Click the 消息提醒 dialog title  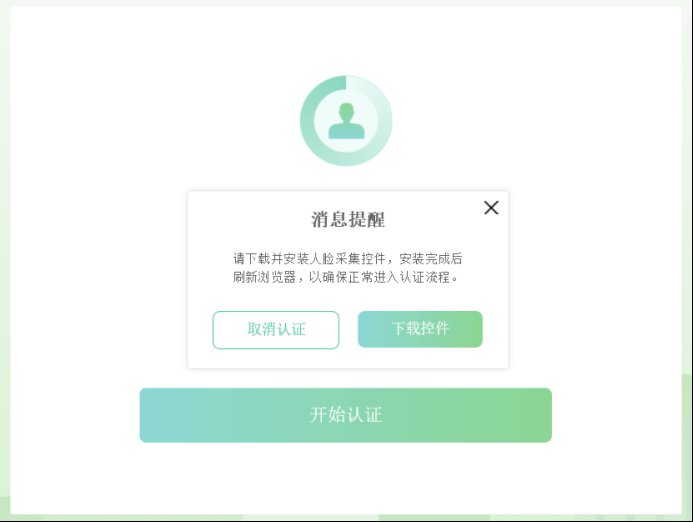tap(348, 220)
